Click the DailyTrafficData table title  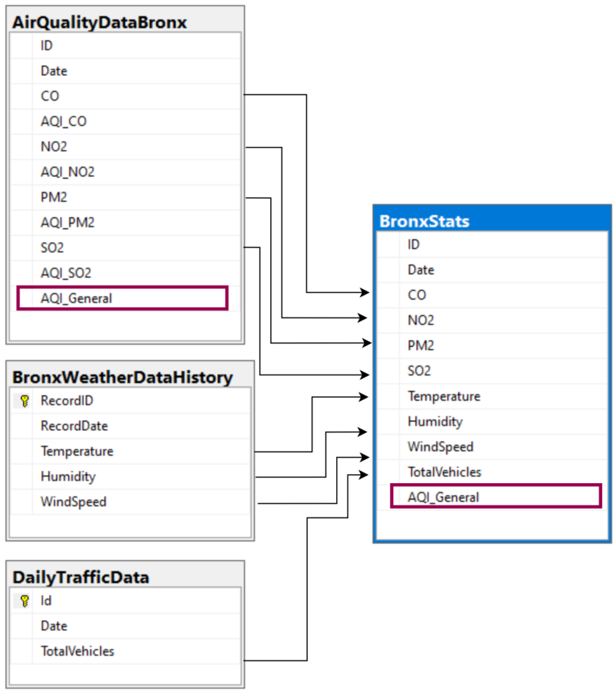point(81,577)
